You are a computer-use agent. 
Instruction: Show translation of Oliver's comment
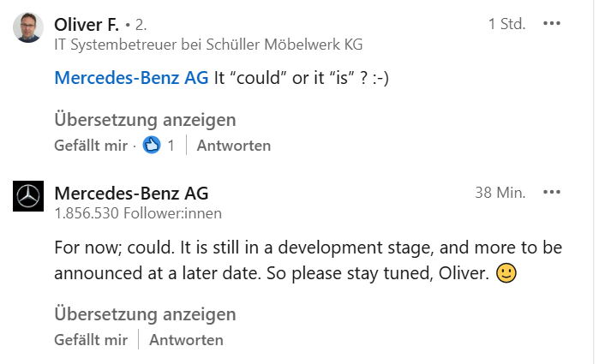coord(145,119)
